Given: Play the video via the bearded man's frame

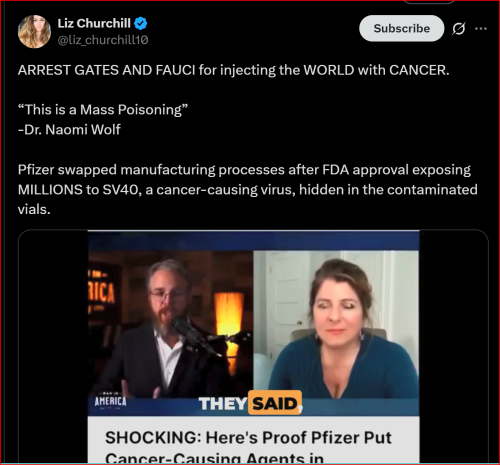Looking at the screenshot, I should click(170, 323).
